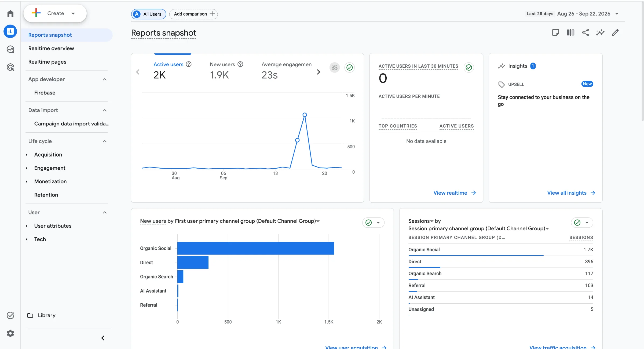This screenshot has width=644, height=349.
Task: Click the edit comparisons columns icon
Action: tap(570, 32)
